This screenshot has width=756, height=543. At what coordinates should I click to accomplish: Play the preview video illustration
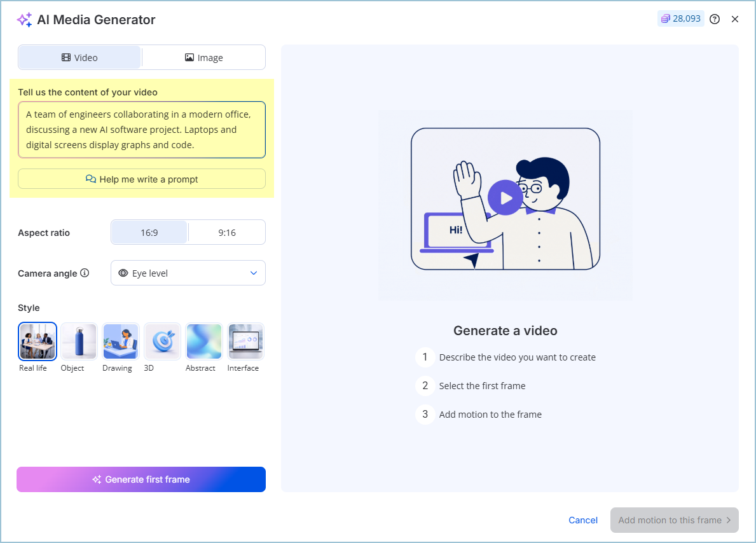coord(505,198)
